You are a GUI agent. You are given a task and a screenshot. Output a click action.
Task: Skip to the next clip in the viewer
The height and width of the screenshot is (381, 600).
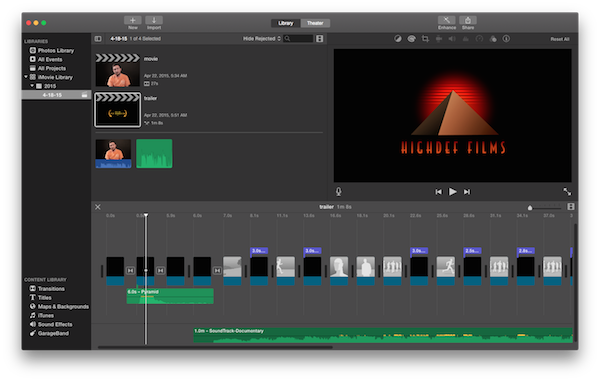[467, 192]
